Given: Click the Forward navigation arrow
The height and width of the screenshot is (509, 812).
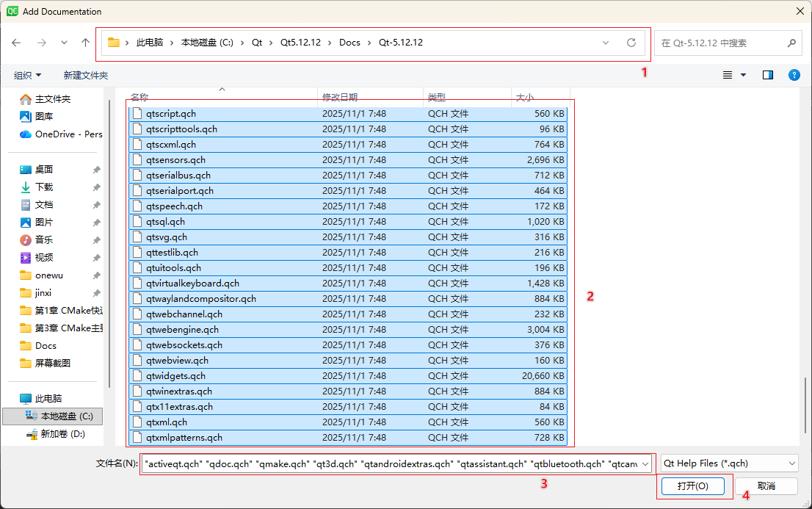Looking at the screenshot, I should (x=41, y=43).
